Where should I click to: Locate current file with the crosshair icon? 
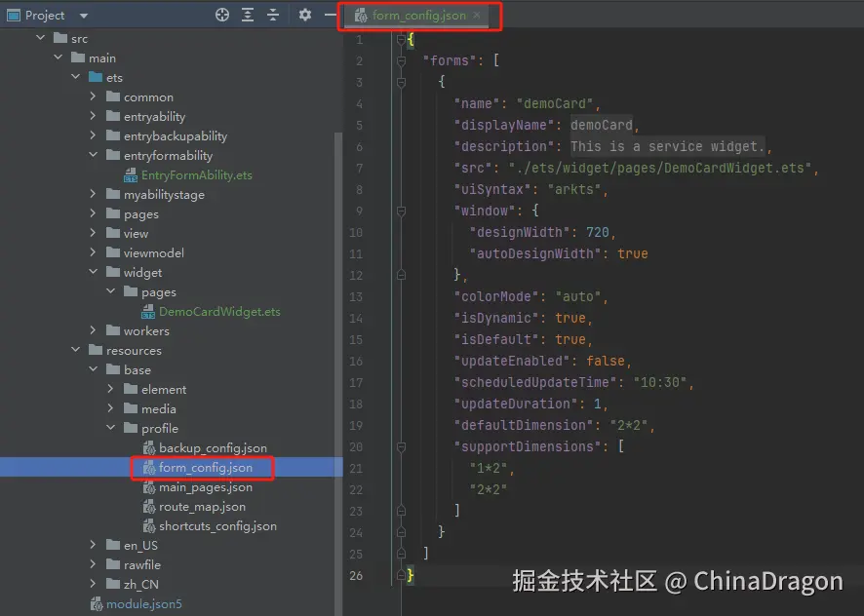click(222, 15)
